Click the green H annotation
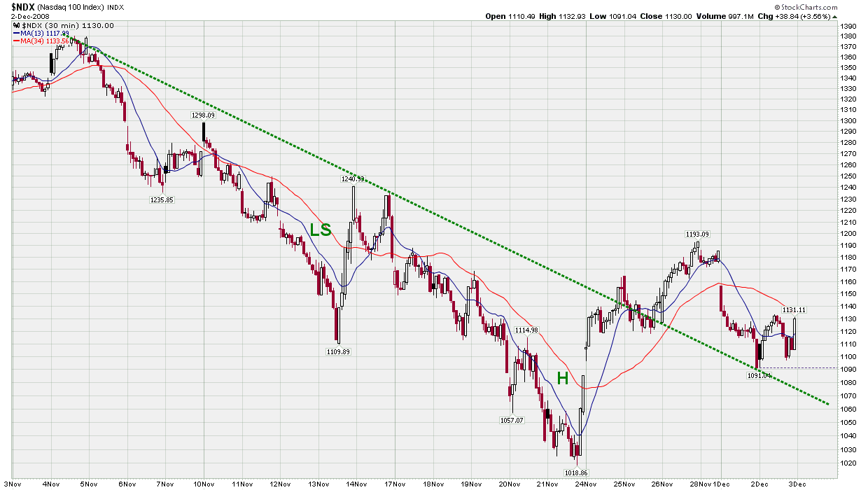868x490 pixels. click(x=562, y=379)
